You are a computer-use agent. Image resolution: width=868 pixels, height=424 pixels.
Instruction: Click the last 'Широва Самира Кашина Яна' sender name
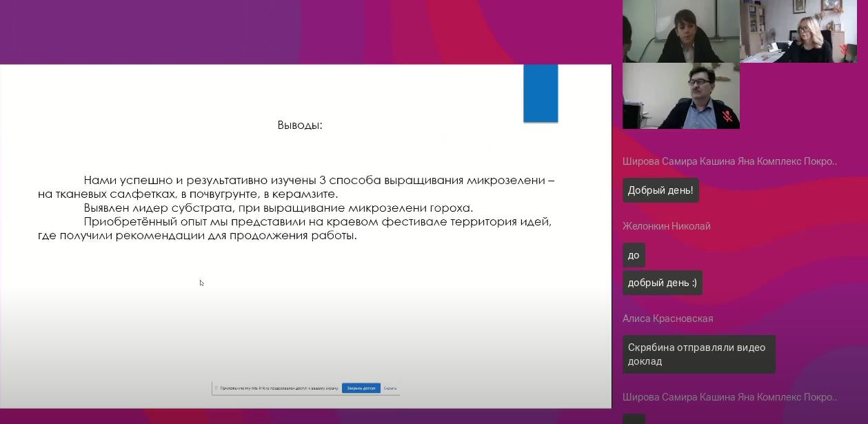[x=729, y=397]
